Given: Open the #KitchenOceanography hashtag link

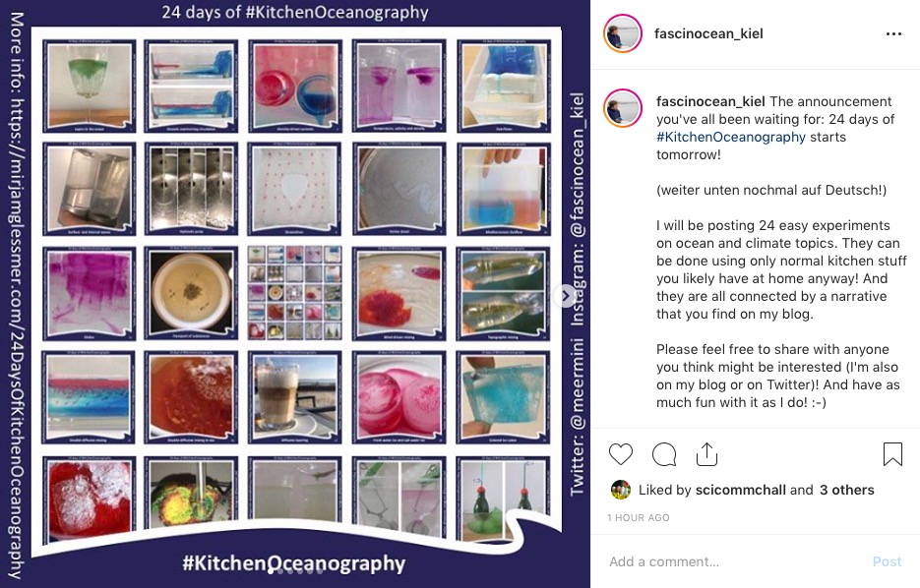Looking at the screenshot, I should [730, 137].
